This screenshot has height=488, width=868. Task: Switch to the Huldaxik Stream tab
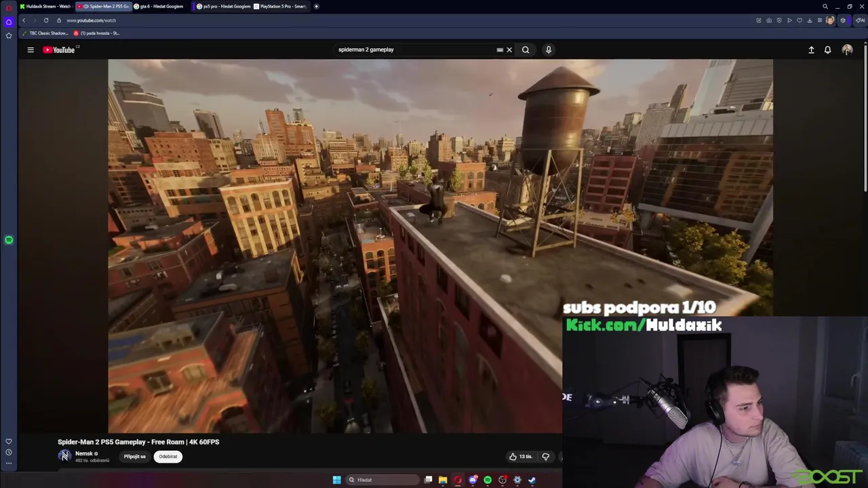coord(45,6)
